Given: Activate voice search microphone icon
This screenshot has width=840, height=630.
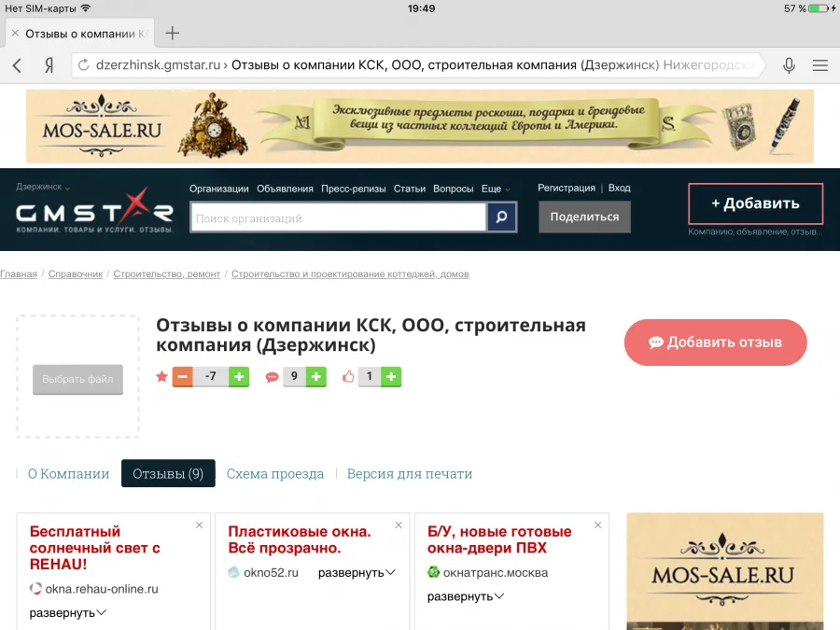Looking at the screenshot, I should [x=789, y=65].
